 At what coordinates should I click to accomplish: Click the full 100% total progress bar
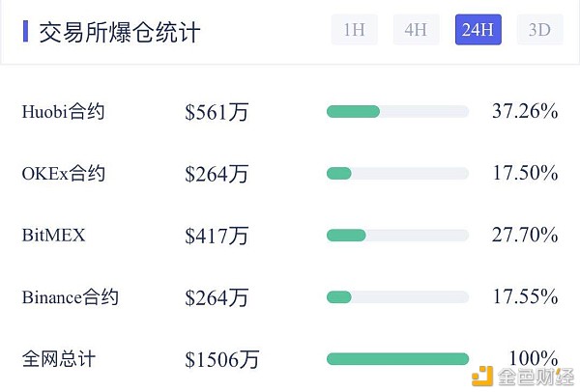click(397, 359)
